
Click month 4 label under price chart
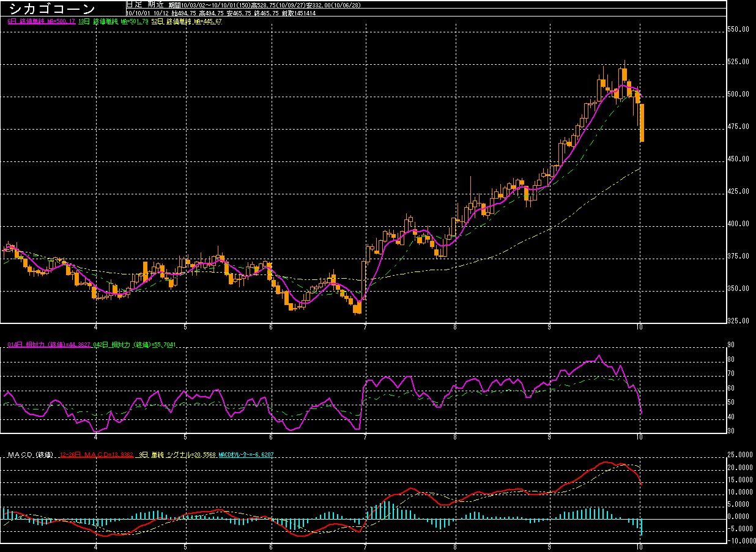click(96, 327)
